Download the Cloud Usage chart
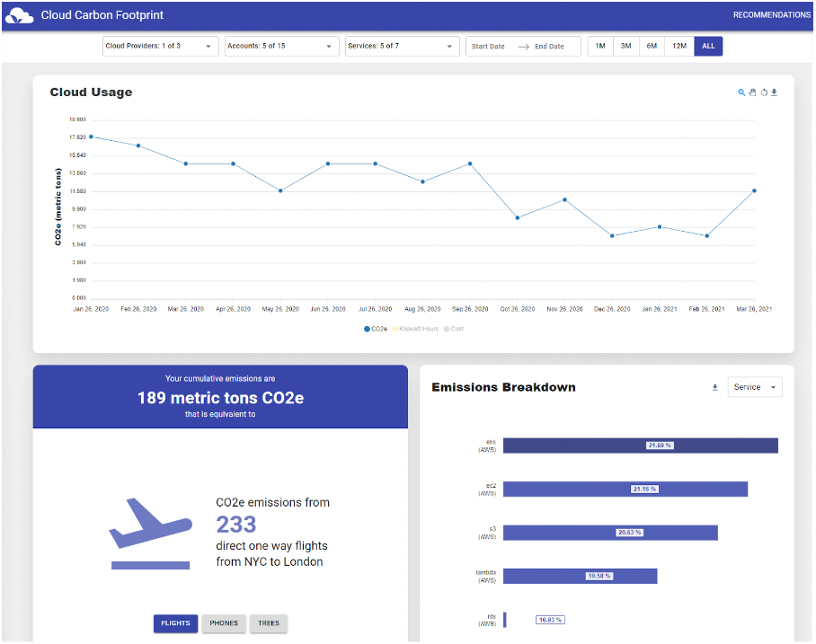 (775, 93)
